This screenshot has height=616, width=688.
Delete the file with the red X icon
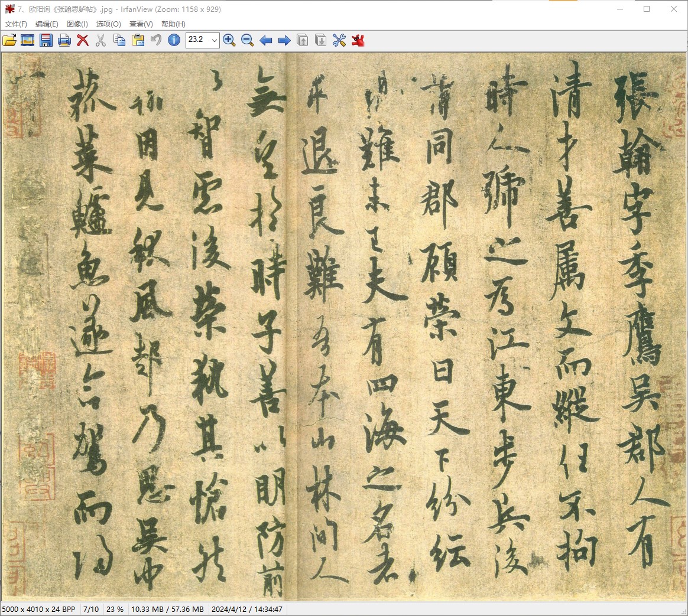pyautogui.click(x=83, y=40)
